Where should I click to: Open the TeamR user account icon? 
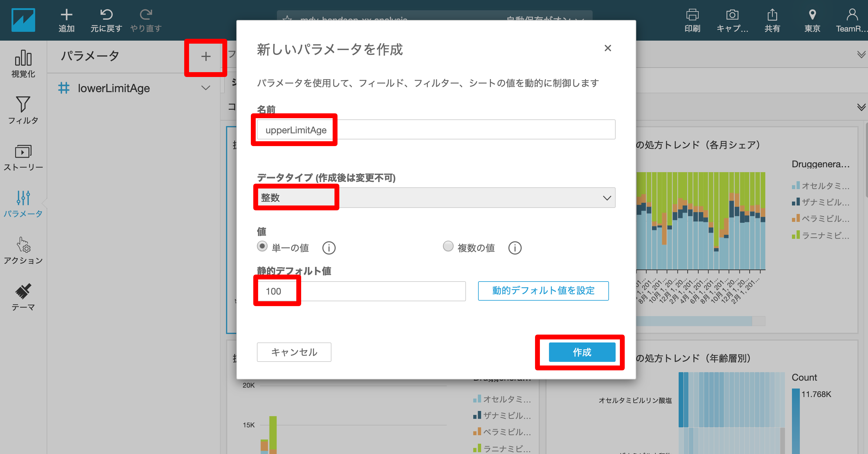(x=852, y=15)
